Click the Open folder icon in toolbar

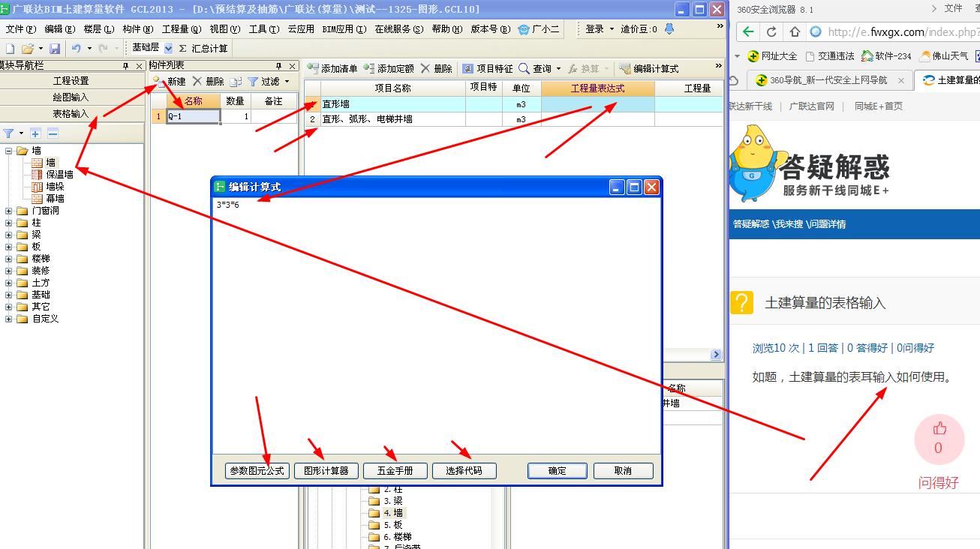(x=26, y=48)
